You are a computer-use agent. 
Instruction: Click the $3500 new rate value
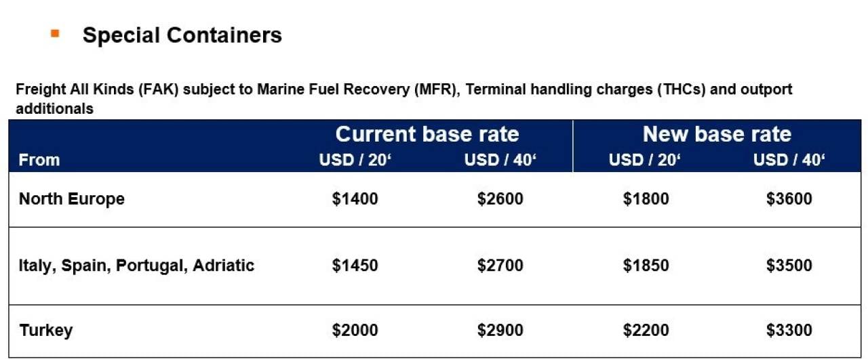[x=789, y=266]
